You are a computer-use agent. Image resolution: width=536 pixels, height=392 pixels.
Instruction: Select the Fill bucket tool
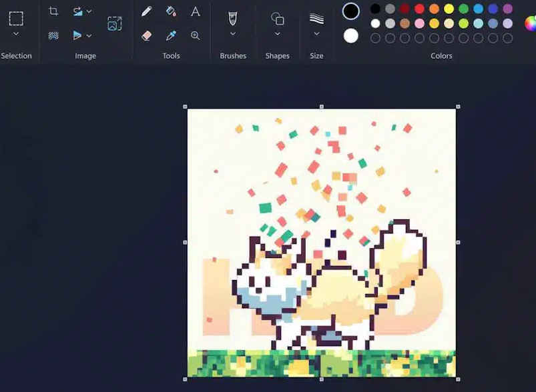pos(171,11)
